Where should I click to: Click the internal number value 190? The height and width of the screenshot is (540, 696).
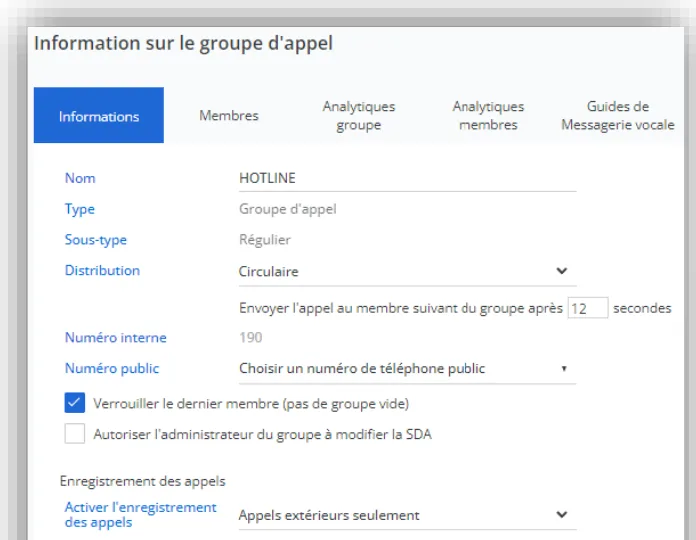[x=251, y=337]
